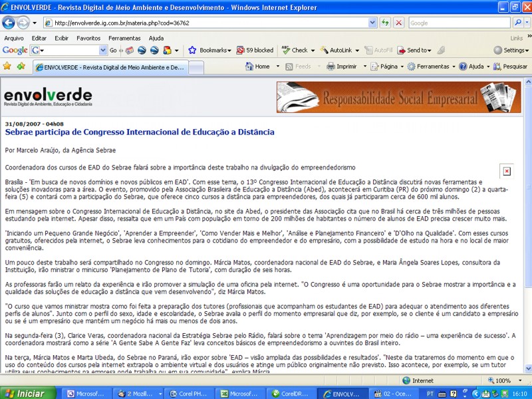532x399 pixels.
Task: Click Add to Favorites star-plus icon
Action: [x=21, y=66]
